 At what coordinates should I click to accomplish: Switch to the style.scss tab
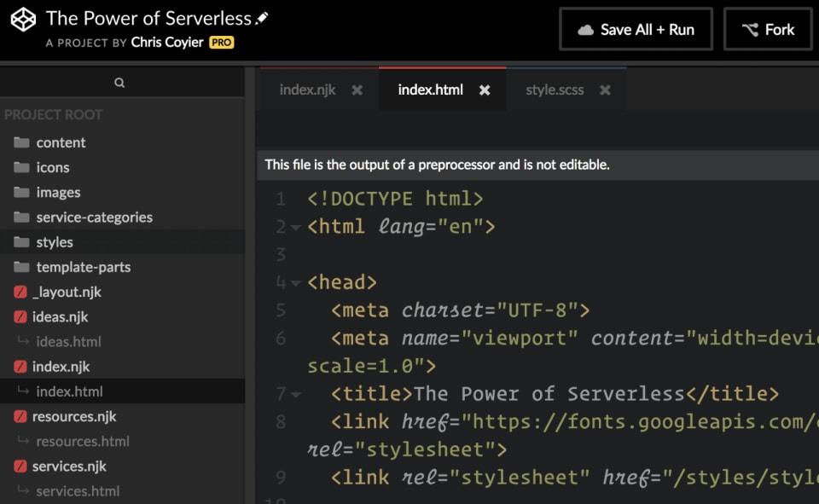coord(555,90)
